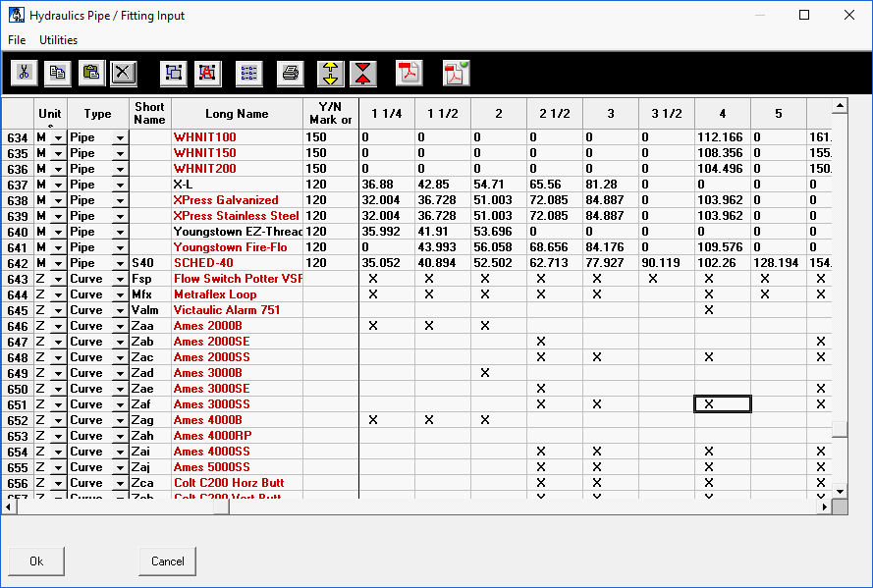Click the red letter A toolbar icon

pyautogui.click(x=207, y=73)
